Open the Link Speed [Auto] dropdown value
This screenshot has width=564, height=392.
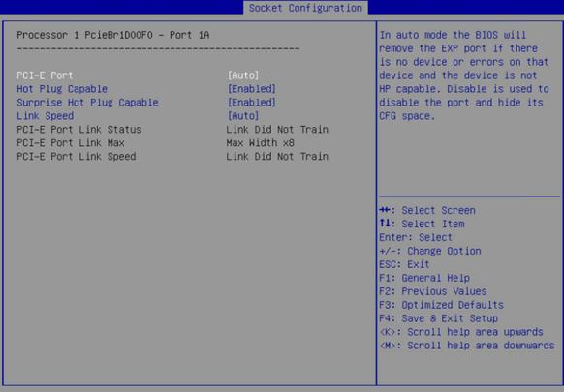pos(243,116)
